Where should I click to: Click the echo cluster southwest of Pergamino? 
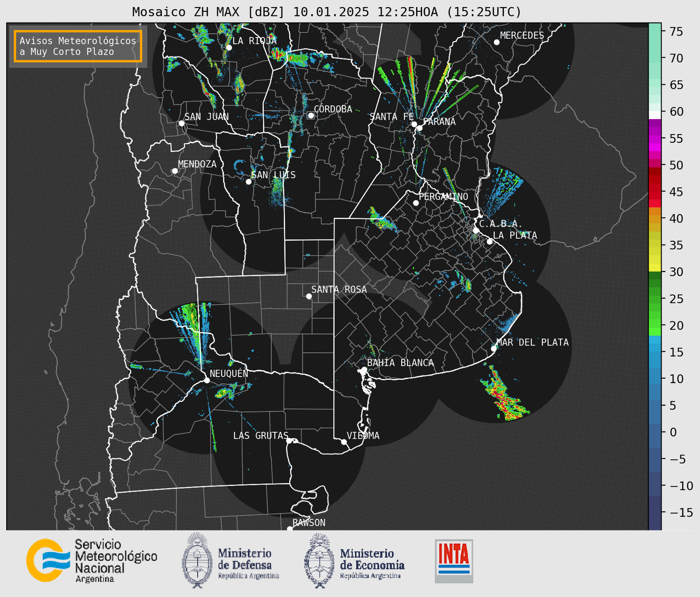382,219
